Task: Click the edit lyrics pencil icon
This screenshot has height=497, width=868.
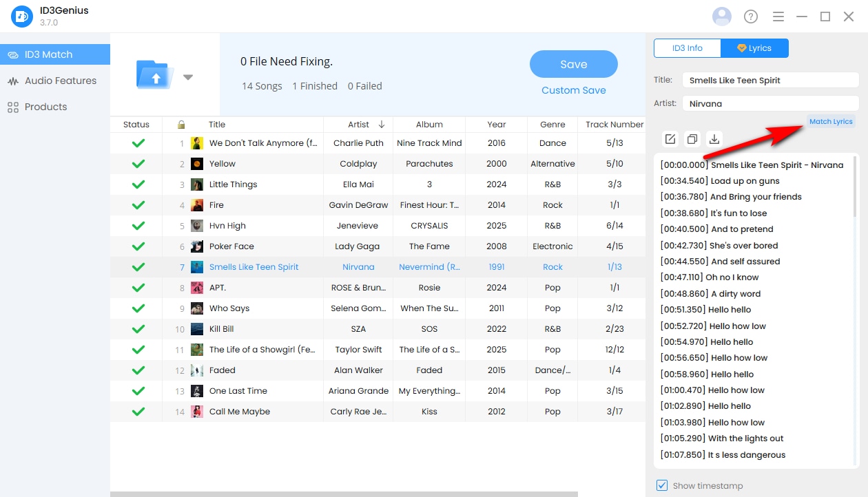Action: tap(670, 139)
